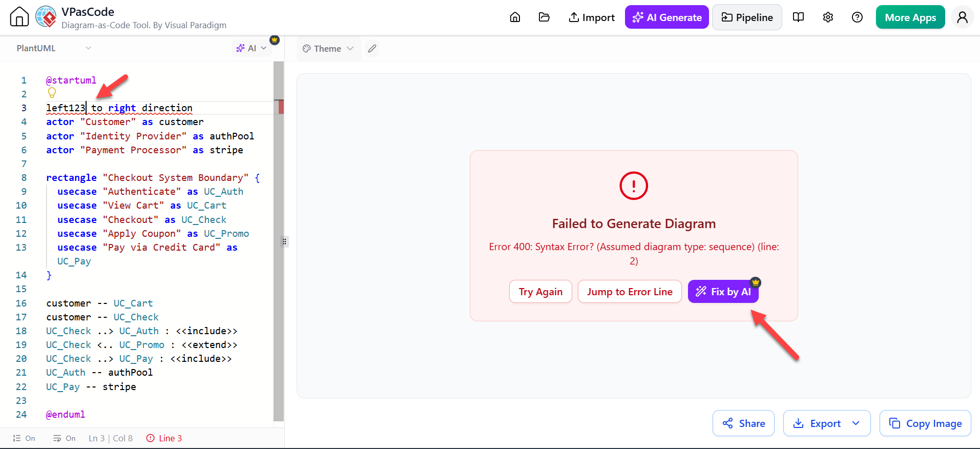This screenshot has height=449, width=980.
Task: Toggle the line numbers On switch
Action: (24, 438)
